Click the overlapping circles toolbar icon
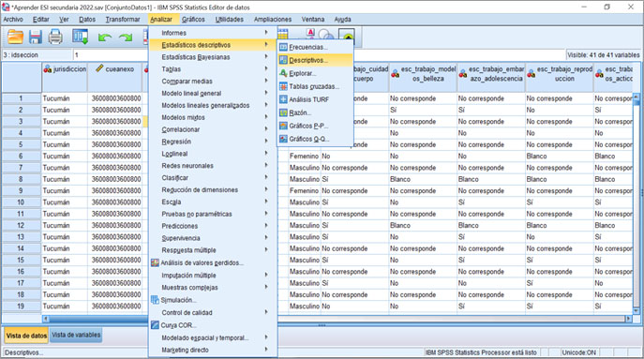The height and width of the screenshot is (359, 644). coord(326,36)
